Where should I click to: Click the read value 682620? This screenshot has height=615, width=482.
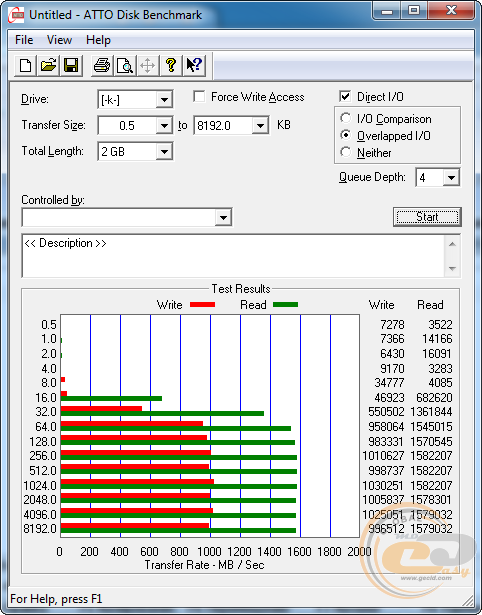click(434, 398)
